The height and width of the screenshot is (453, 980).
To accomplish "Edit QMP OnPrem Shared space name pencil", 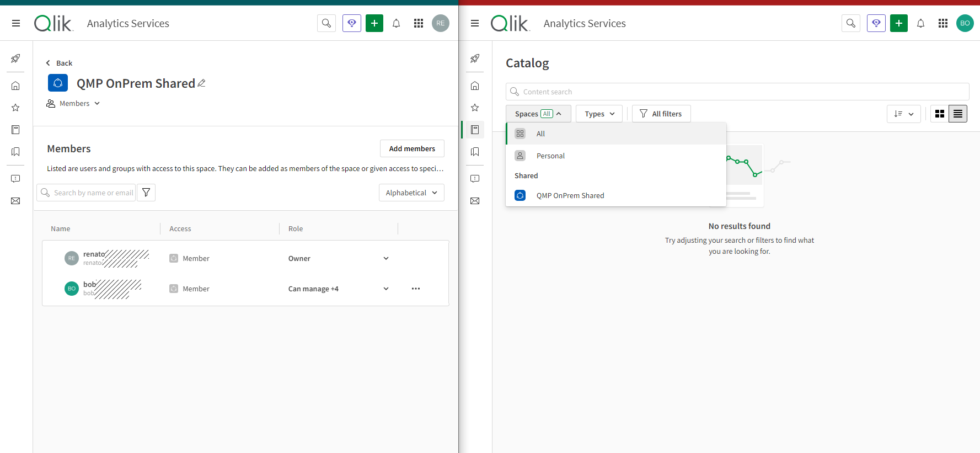I will coord(202,83).
